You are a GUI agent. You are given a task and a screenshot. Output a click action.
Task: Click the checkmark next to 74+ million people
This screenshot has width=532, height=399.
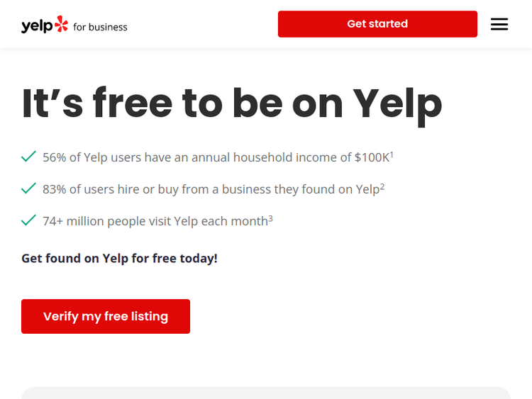(28, 220)
